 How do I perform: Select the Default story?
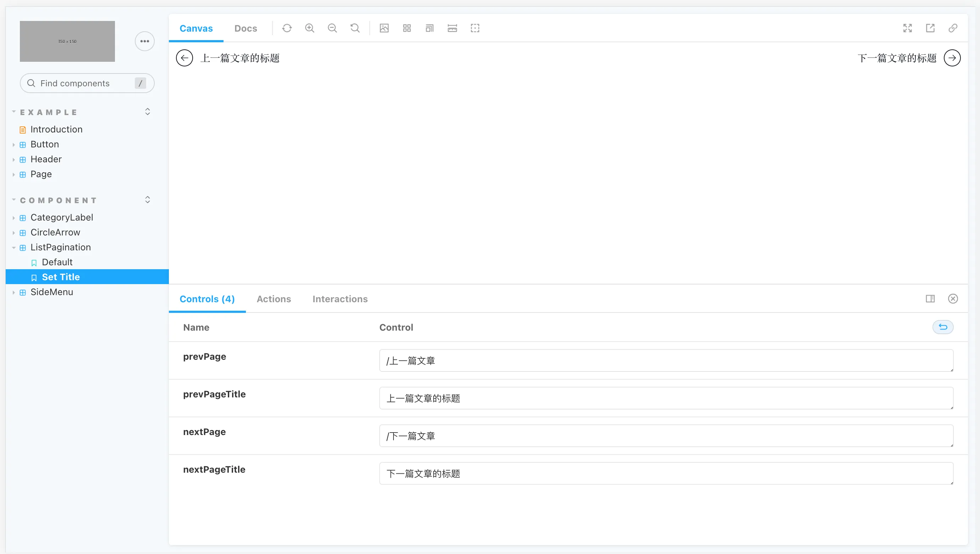[x=57, y=262]
